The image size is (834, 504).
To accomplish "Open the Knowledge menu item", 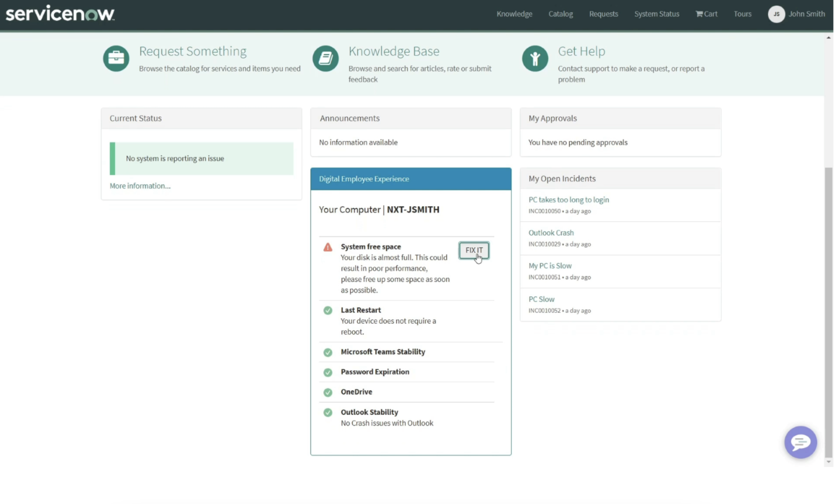I will (x=514, y=14).
